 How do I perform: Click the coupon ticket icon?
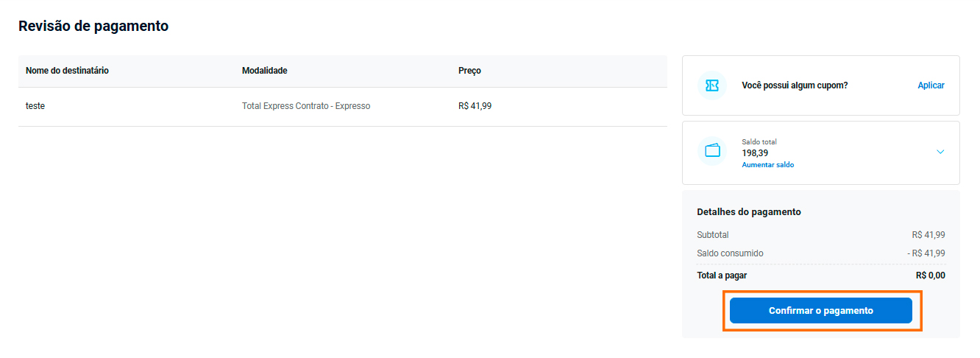click(x=711, y=85)
